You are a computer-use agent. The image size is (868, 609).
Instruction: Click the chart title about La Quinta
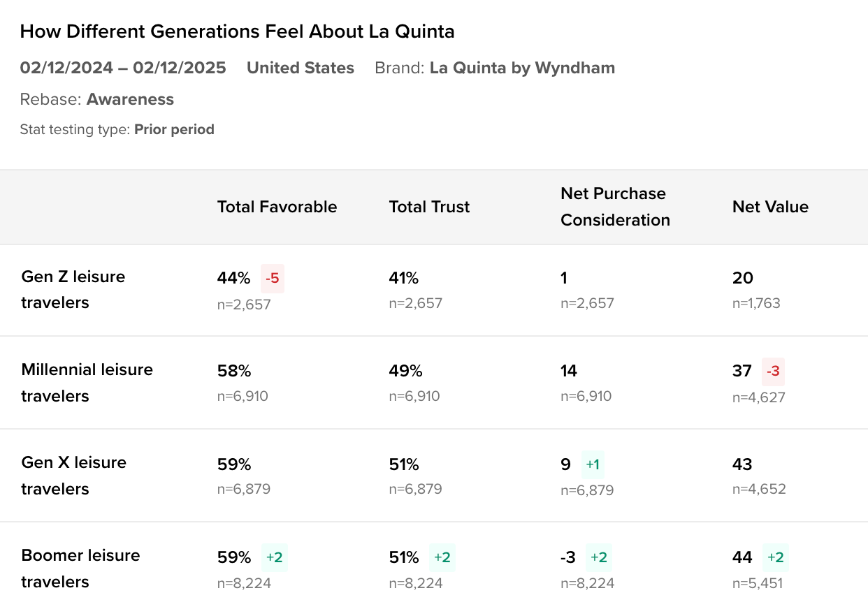(237, 31)
